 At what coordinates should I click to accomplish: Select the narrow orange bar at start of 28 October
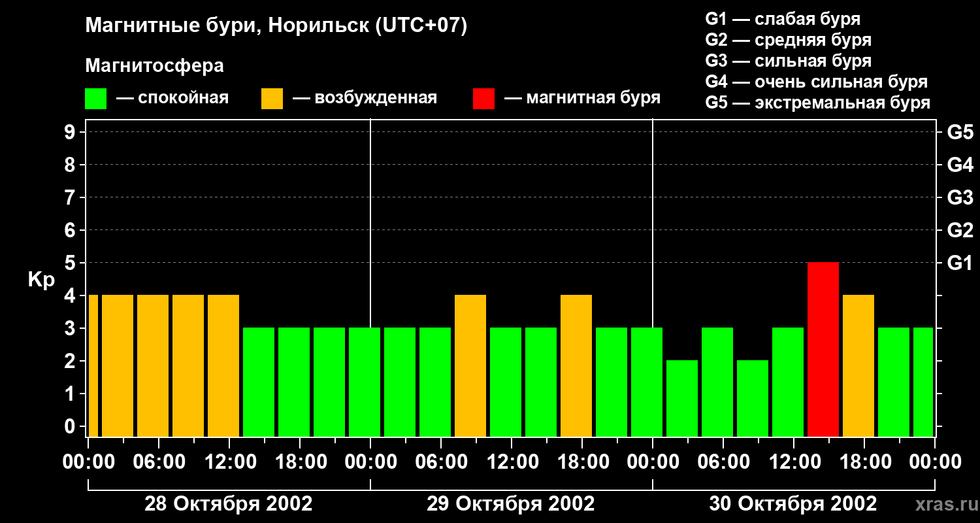click(x=93, y=365)
